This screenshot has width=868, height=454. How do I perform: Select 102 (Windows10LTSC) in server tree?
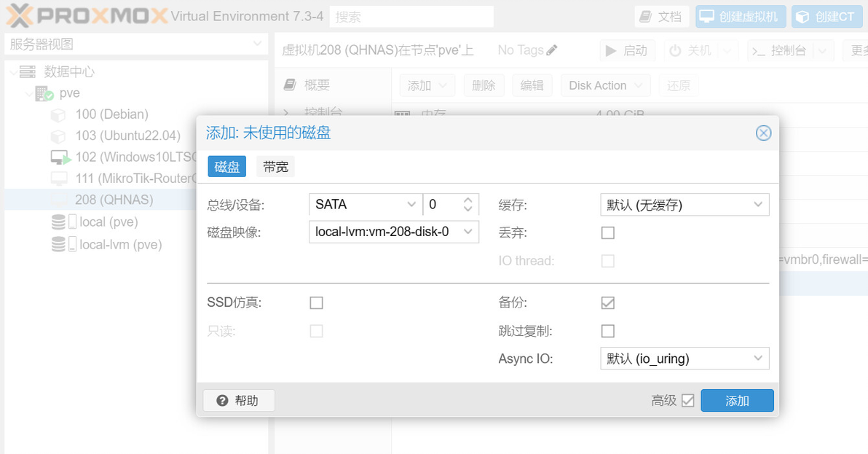[x=135, y=157]
